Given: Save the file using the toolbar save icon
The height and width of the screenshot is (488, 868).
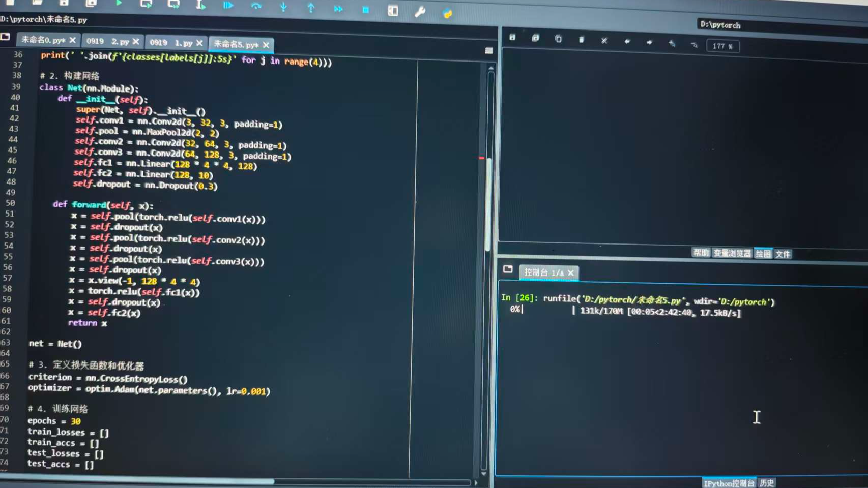Looking at the screenshot, I should [64, 3].
